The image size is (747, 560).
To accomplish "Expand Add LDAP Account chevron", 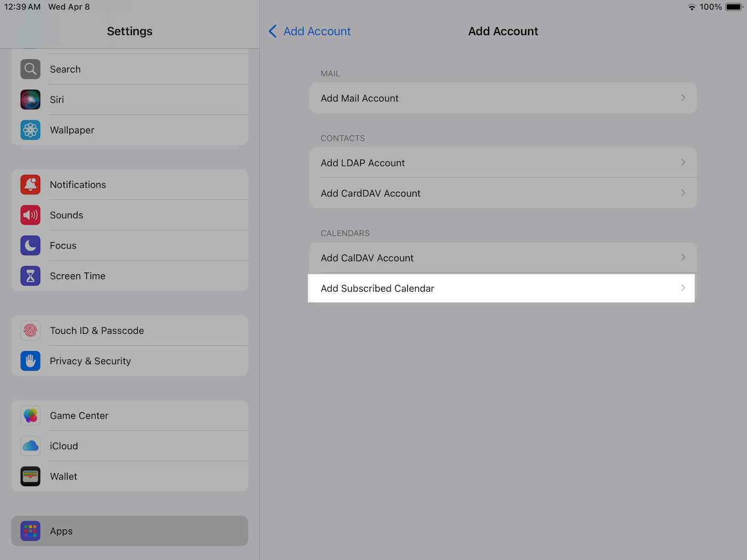I will coord(683,163).
